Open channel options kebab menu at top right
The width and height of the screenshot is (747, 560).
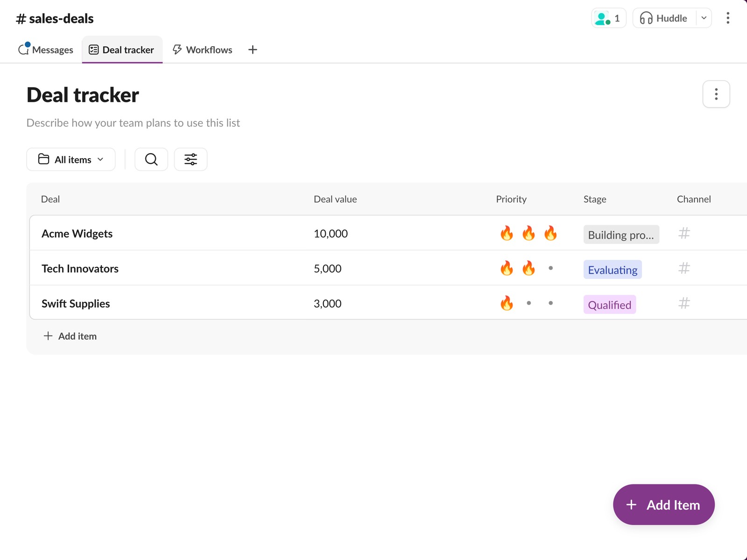(x=728, y=18)
